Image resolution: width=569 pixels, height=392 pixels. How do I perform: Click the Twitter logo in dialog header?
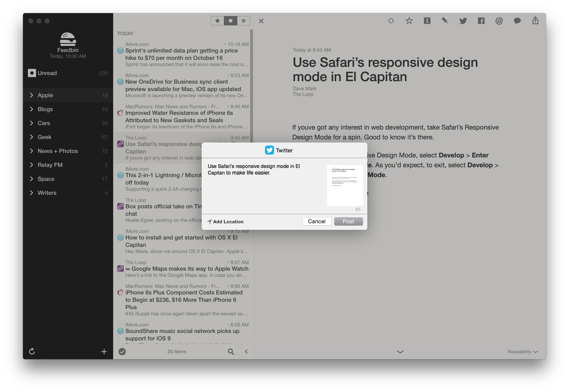[x=269, y=150]
